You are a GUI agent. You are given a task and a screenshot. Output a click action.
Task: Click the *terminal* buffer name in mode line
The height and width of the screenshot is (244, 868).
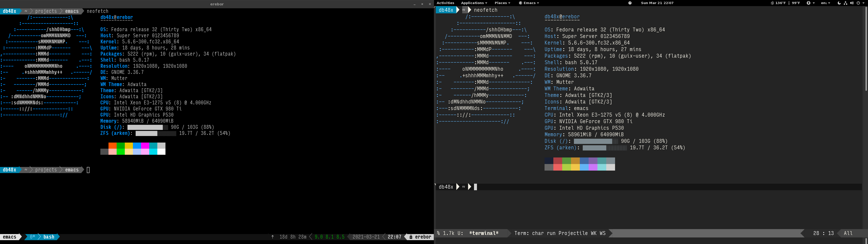484,233
